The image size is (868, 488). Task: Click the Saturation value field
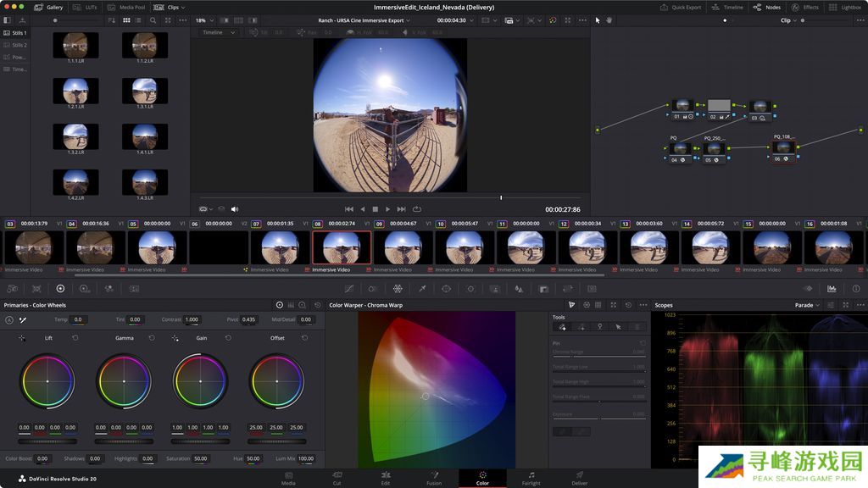pyautogui.click(x=200, y=458)
